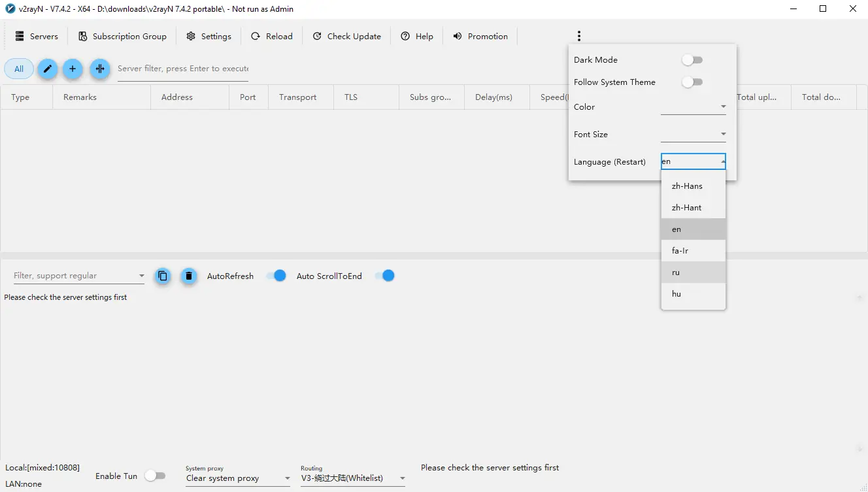Image resolution: width=868 pixels, height=492 pixels.
Task: Open the Servers menu
Action: 37,37
